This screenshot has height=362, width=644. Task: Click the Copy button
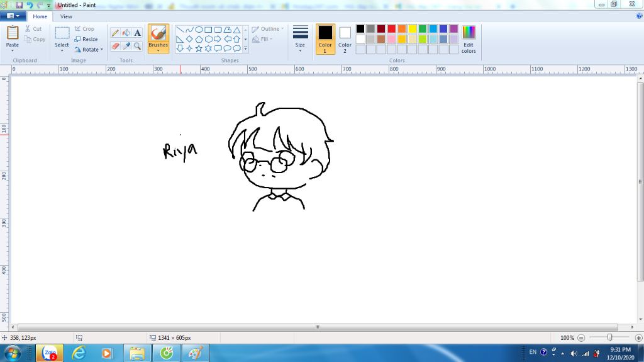[35, 39]
